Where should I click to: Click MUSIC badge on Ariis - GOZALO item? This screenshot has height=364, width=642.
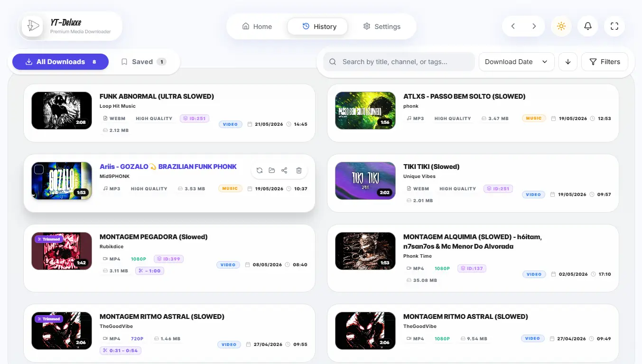[230, 188]
